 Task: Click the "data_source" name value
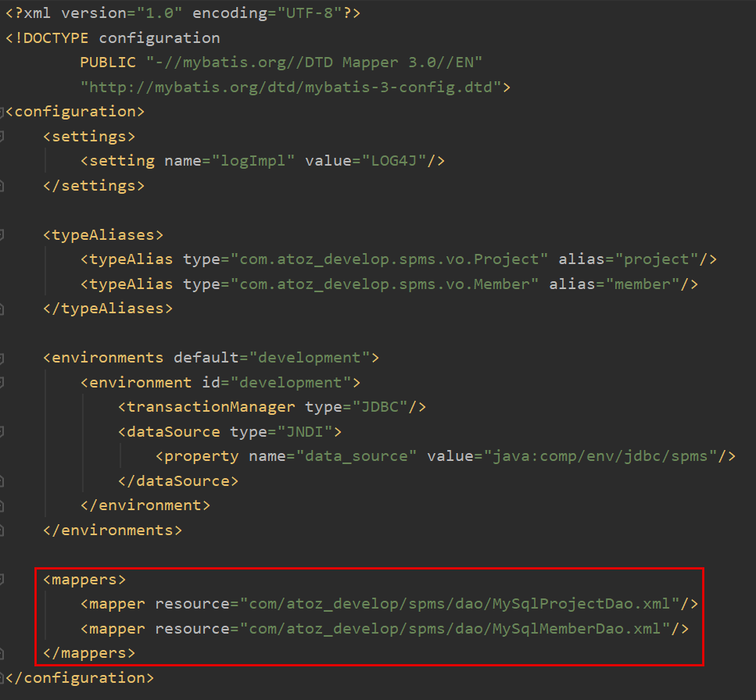point(357,456)
